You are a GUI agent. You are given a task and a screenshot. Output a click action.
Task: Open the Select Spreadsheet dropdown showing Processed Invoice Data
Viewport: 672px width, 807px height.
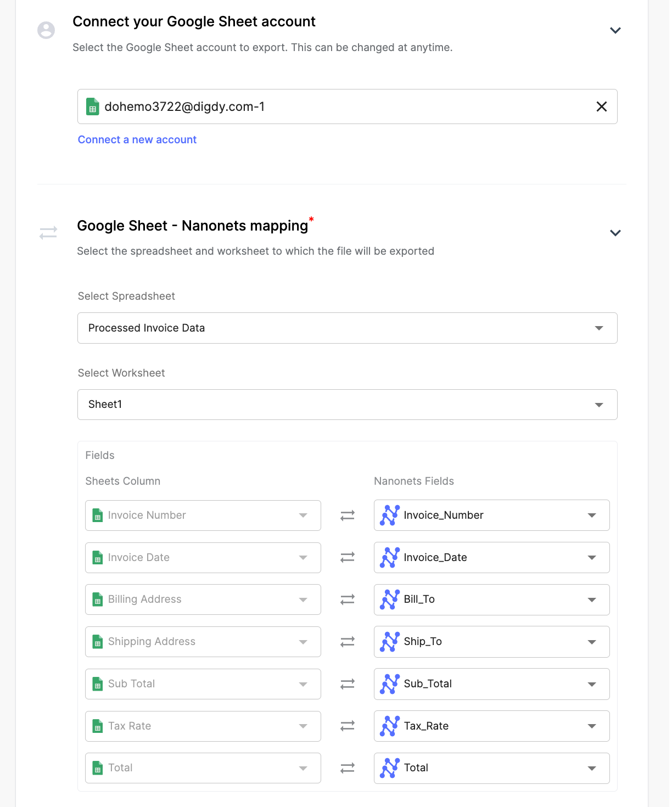pyautogui.click(x=599, y=328)
